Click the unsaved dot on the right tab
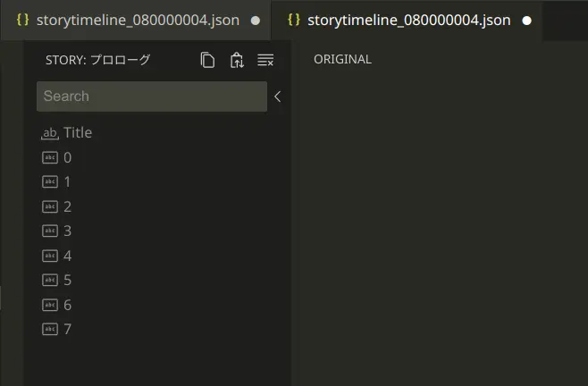 (x=526, y=20)
